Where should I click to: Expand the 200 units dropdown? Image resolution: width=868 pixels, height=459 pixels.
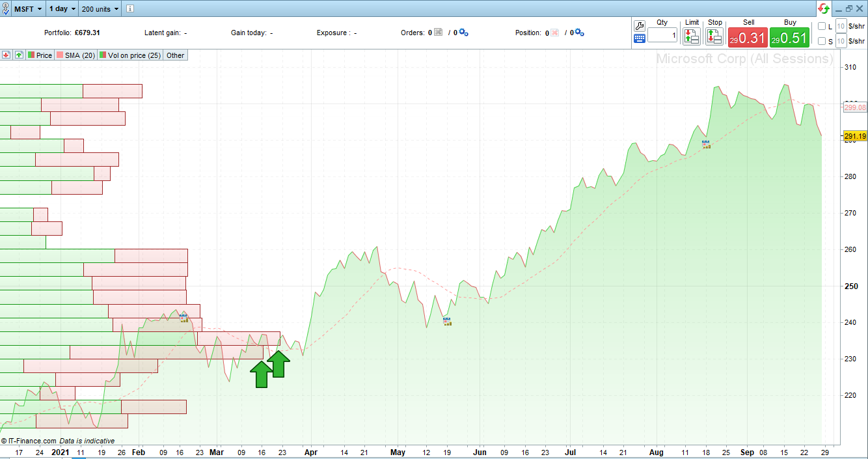coord(101,9)
